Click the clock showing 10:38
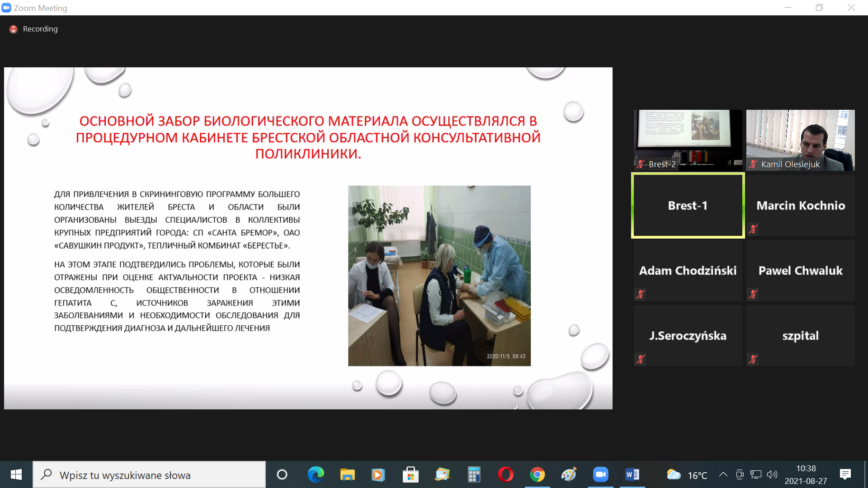 pos(806,474)
